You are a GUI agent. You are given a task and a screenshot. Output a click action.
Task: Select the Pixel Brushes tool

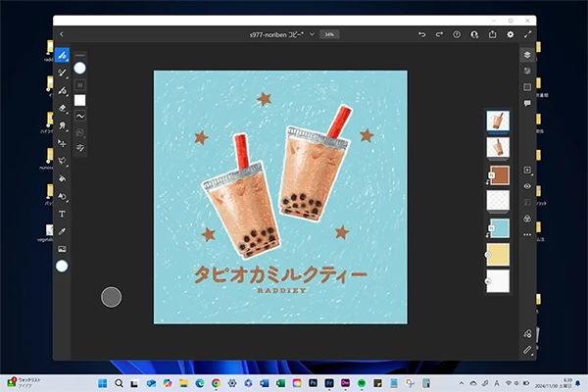[x=63, y=55]
